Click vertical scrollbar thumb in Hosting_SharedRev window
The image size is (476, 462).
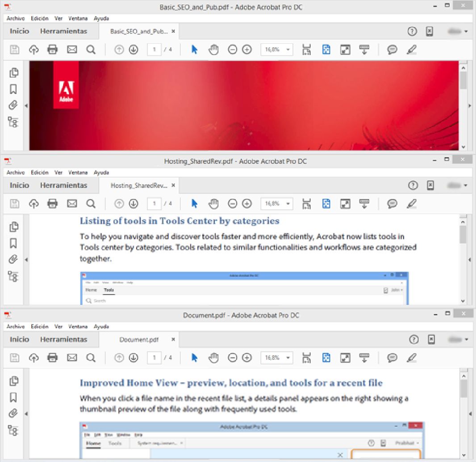pos(463,235)
